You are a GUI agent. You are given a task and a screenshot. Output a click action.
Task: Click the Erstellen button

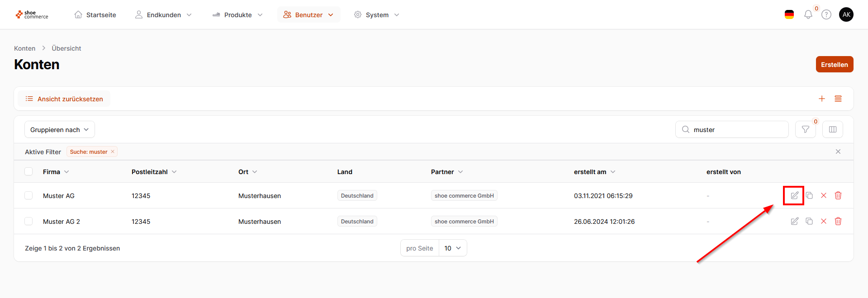pos(835,64)
